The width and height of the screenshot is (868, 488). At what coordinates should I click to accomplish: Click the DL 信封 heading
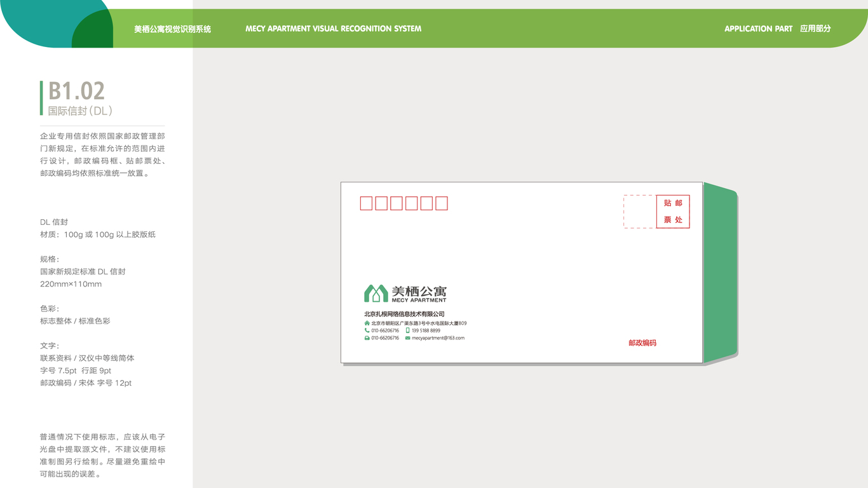tap(54, 222)
